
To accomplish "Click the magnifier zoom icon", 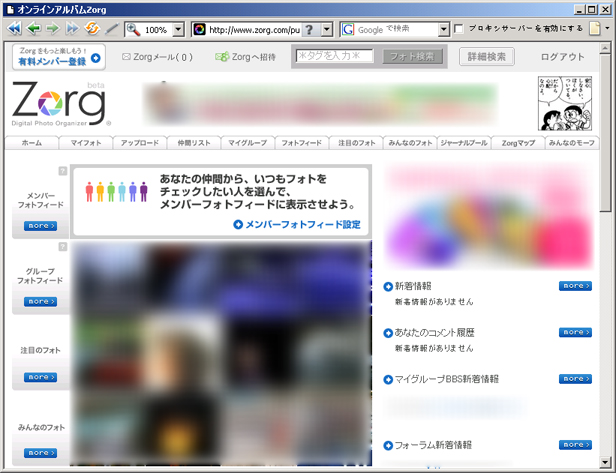I will [133, 29].
